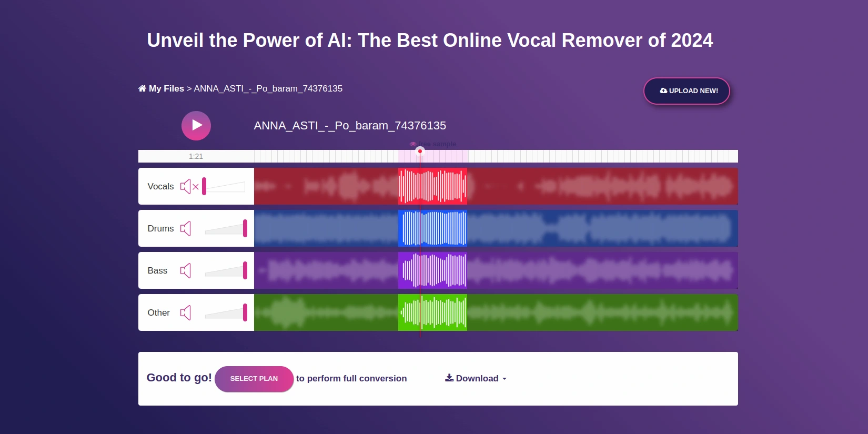This screenshot has width=868, height=434.
Task: Mute the Drums track speaker icon
Action: tap(186, 229)
